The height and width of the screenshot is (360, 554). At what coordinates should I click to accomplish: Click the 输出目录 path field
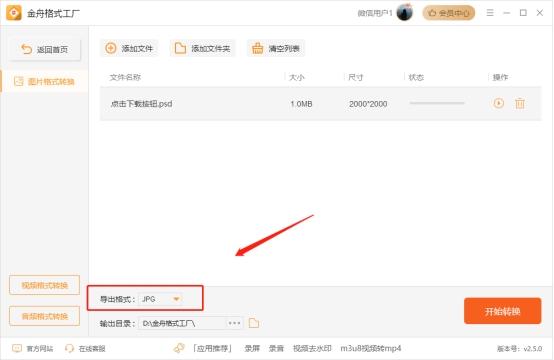point(182,323)
